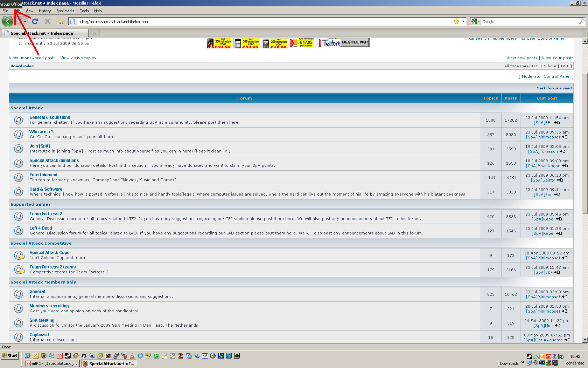The width and height of the screenshot is (588, 368).
Task: Click the View new posts link
Action: [522, 58]
